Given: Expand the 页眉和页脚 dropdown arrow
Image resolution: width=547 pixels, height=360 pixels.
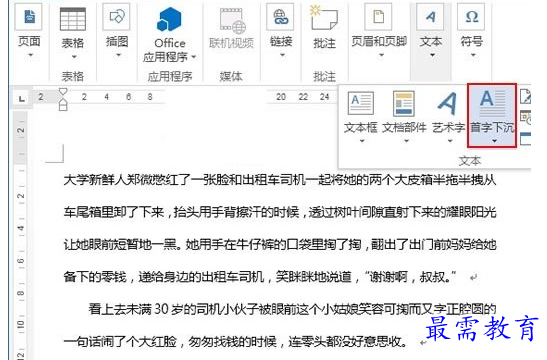Looking at the screenshot, I should click(381, 55).
